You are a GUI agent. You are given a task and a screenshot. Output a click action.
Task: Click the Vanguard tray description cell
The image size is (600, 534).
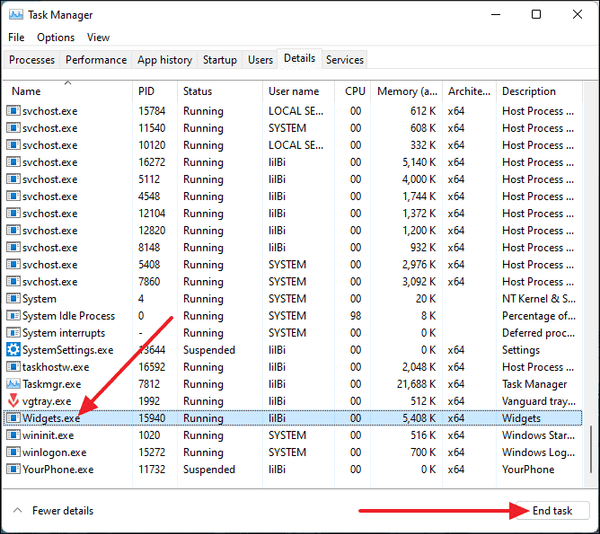coord(539,401)
